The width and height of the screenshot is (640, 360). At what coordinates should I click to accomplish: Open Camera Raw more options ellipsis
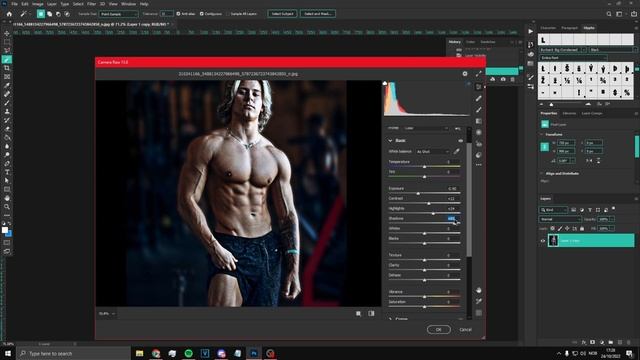click(479, 165)
